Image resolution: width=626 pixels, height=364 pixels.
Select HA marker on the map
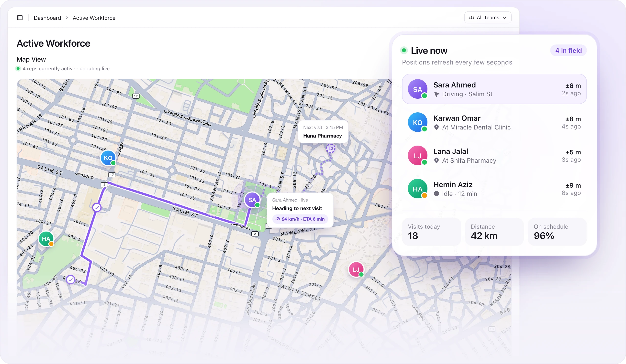[46, 239]
